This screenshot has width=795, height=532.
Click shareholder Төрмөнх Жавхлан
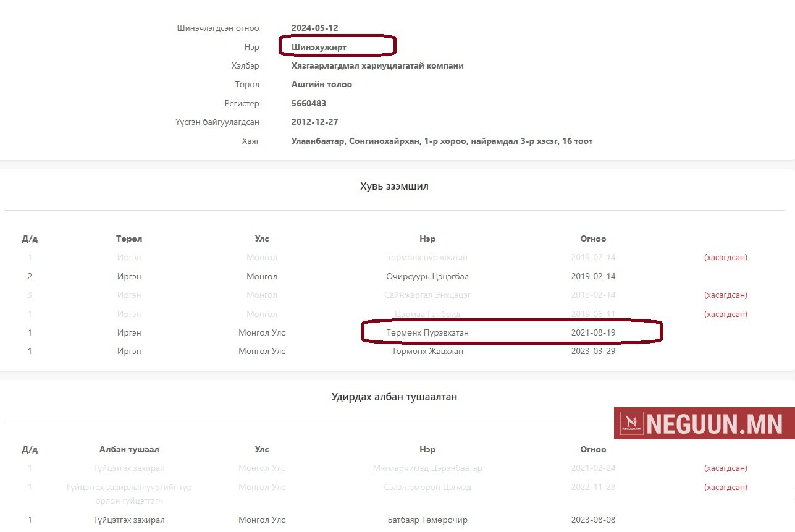427,351
